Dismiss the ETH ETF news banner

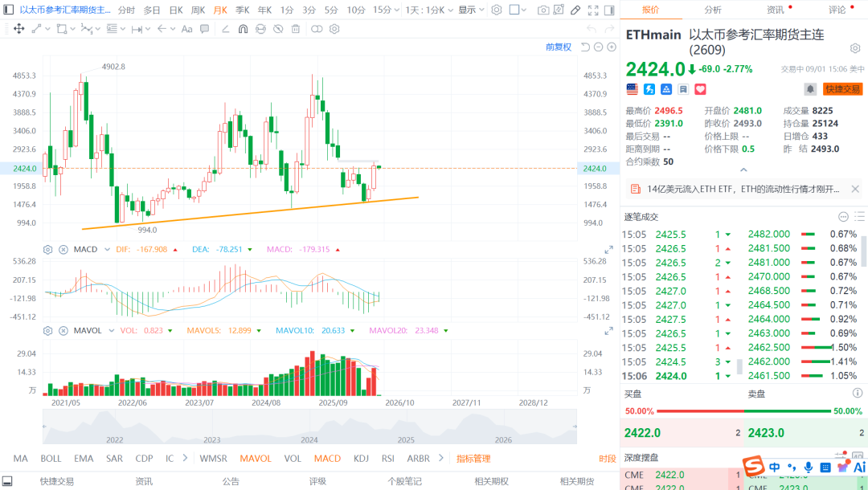[854, 189]
